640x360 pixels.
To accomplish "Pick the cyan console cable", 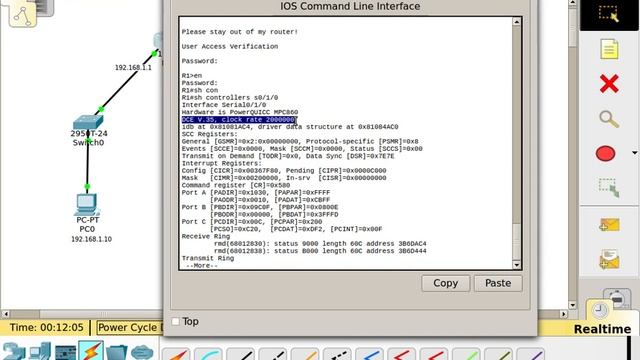I will (x=208, y=354).
